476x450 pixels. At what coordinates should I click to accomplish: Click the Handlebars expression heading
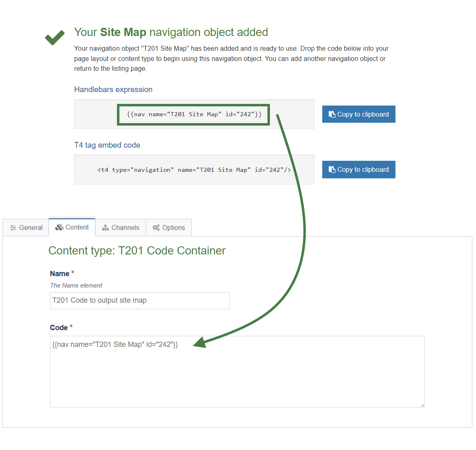[x=113, y=90]
